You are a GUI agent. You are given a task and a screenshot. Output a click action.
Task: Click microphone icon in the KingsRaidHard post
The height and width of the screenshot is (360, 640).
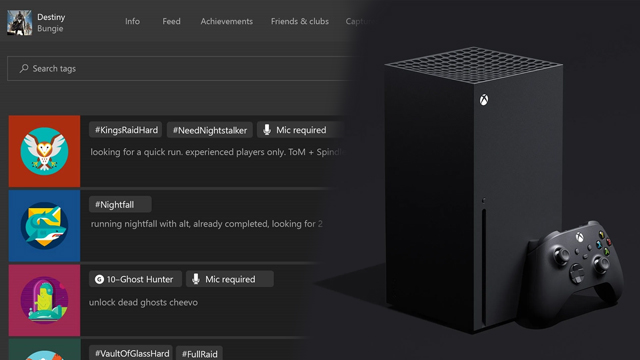pyautogui.click(x=267, y=130)
